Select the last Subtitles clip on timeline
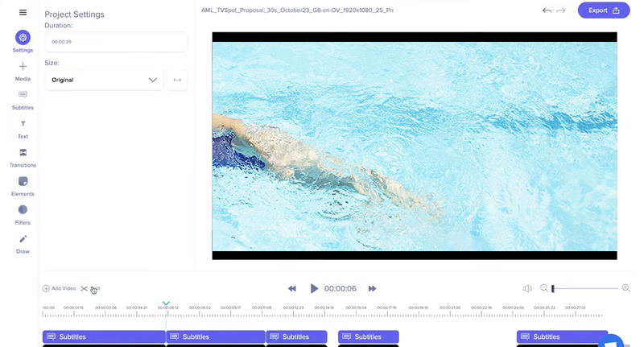This screenshot has height=347, width=644. pyautogui.click(x=562, y=337)
